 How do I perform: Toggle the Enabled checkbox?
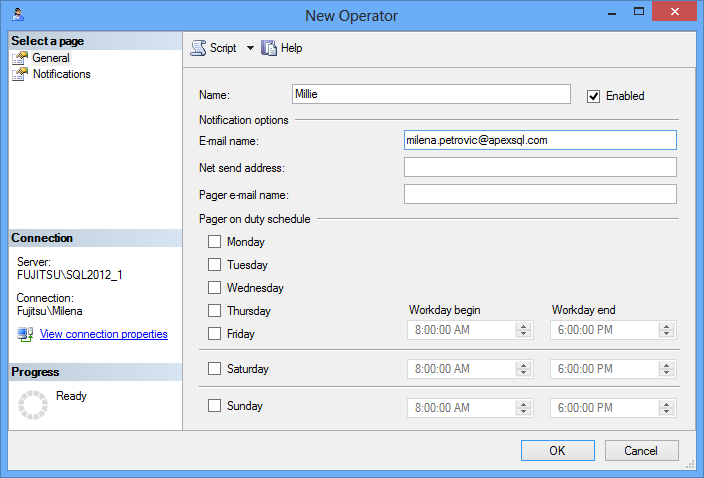coord(593,96)
